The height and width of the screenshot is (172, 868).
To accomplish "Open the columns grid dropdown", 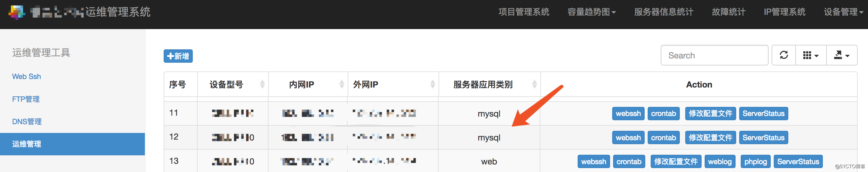I will [811, 55].
